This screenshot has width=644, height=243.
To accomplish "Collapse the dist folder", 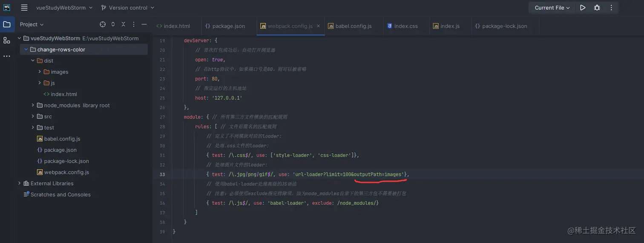I will 33,61.
